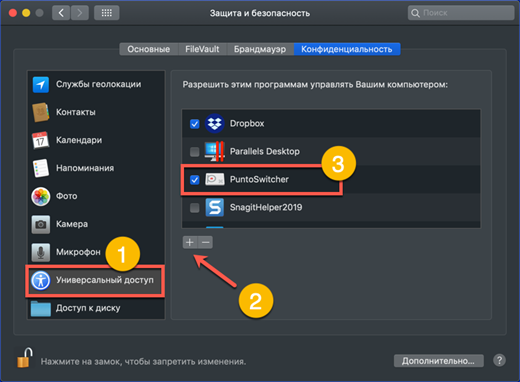Click the Поиск search field

click(461, 13)
